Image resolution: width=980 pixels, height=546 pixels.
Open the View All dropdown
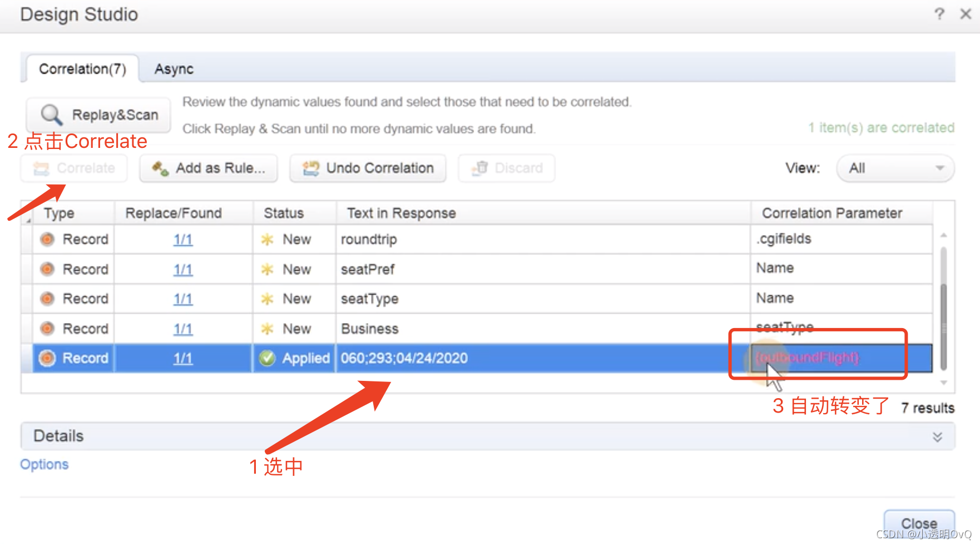(x=895, y=168)
